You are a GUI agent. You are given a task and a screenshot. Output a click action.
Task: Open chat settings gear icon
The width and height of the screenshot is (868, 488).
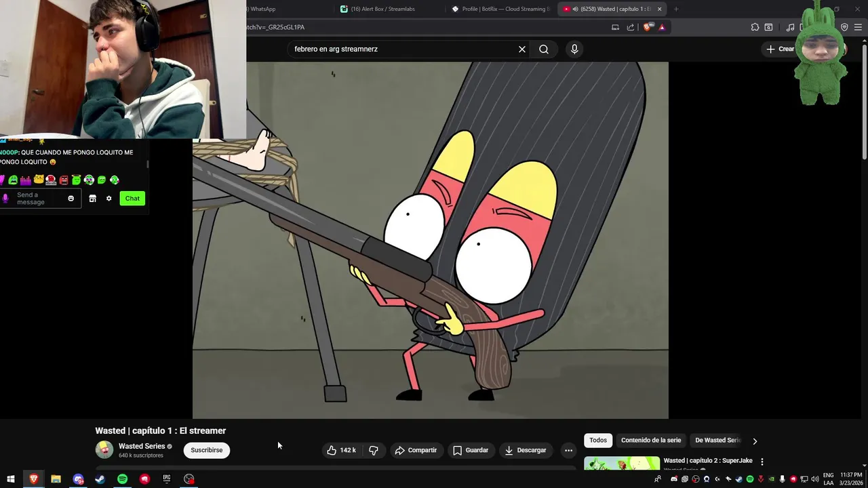point(108,199)
